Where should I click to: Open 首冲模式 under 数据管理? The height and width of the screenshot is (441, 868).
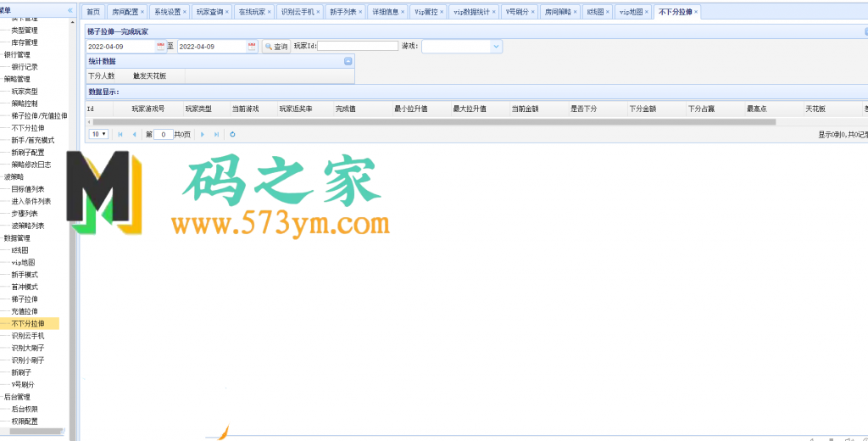[x=25, y=287]
